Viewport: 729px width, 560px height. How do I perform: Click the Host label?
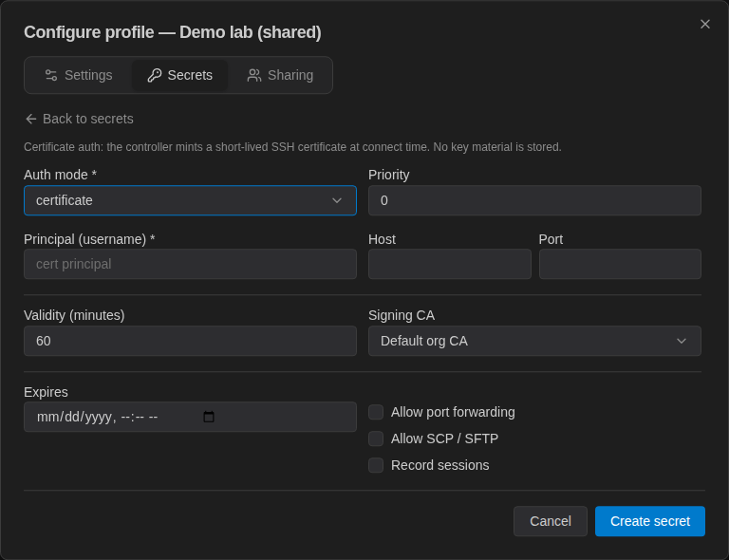click(382, 239)
